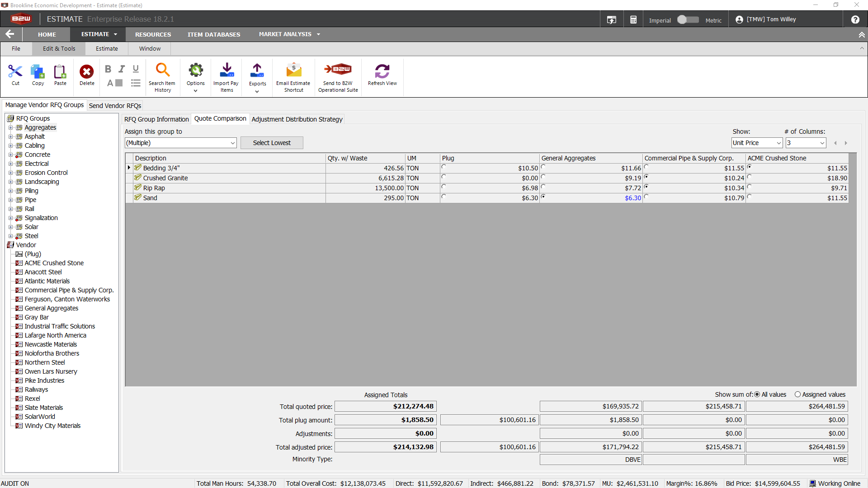Send to B2W Operational Suite
Image resolution: width=868 pixels, height=488 pixels.
click(x=338, y=77)
